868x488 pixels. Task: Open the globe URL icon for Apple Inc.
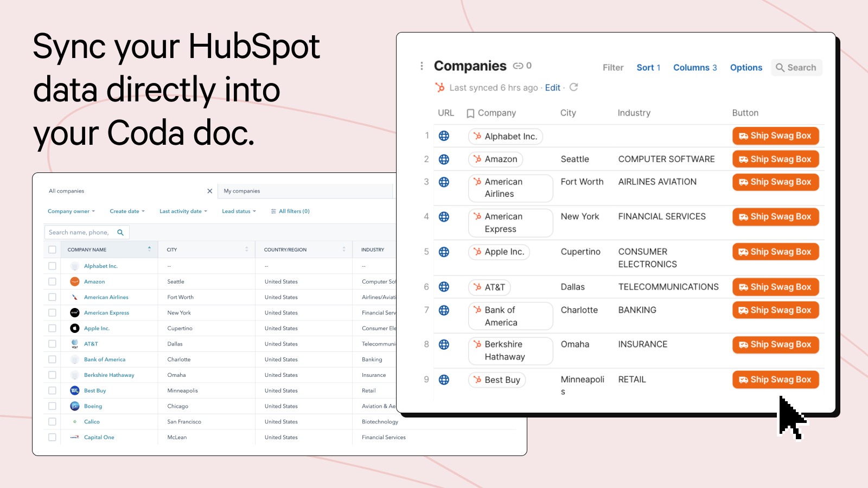[444, 252]
